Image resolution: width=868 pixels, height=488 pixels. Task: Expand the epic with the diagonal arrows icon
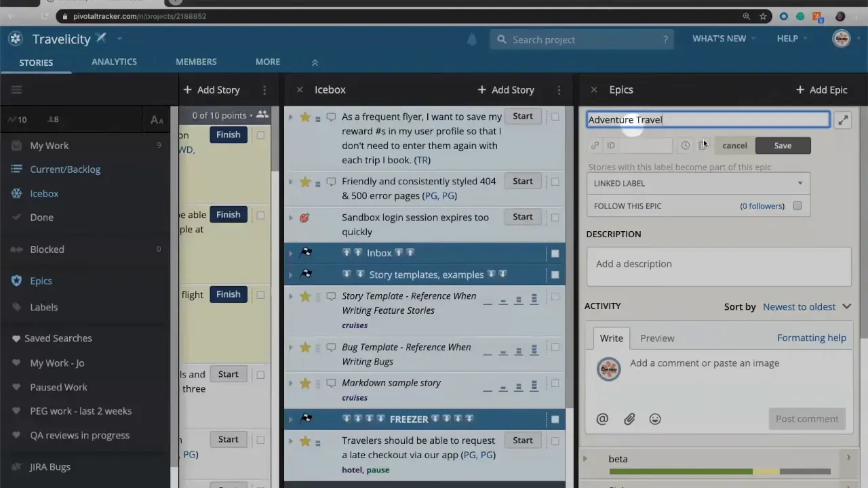click(x=843, y=119)
